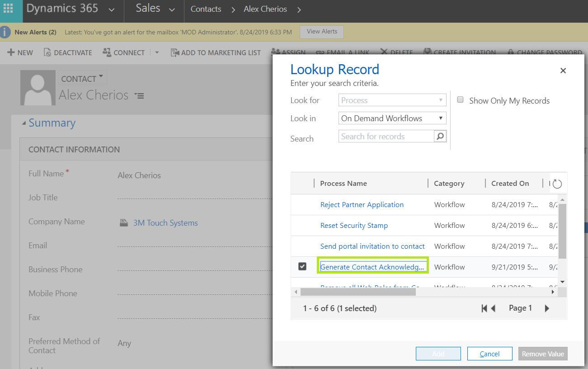
Task: Go to first page of lookup results
Action: pos(484,308)
